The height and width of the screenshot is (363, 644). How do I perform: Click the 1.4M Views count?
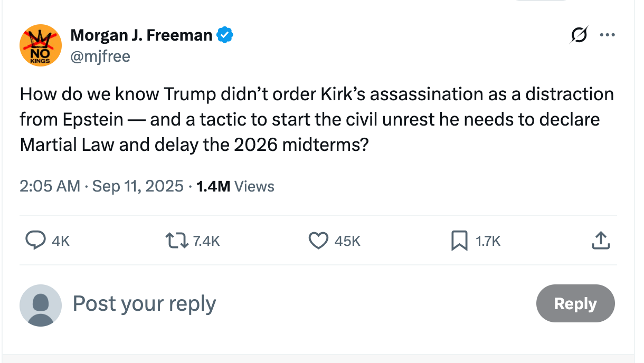235,186
